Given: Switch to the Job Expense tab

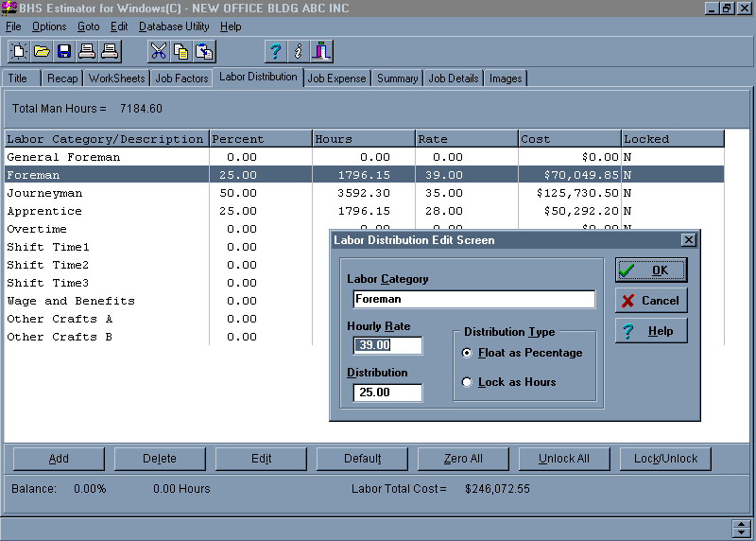Looking at the screenshot, I should point(337,79).
